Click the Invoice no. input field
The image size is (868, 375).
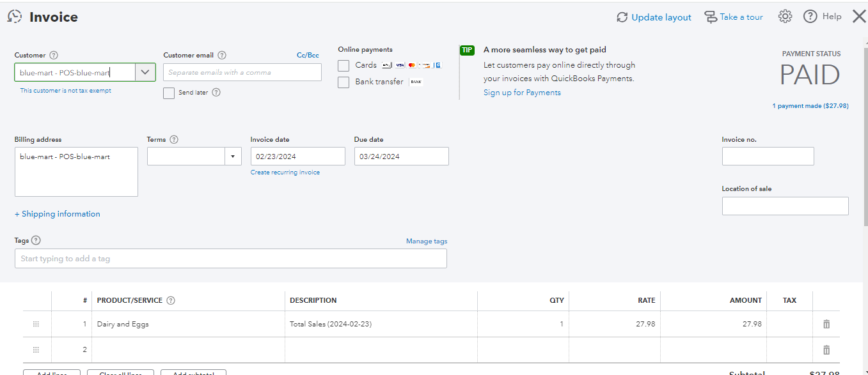(x=768, y=157)
